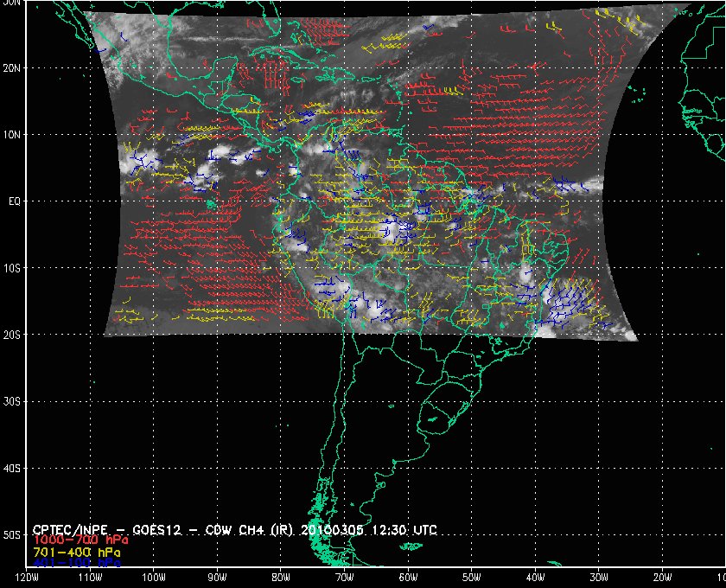Select the 100W longitude label
726x588 pixels.
(154, 578)
